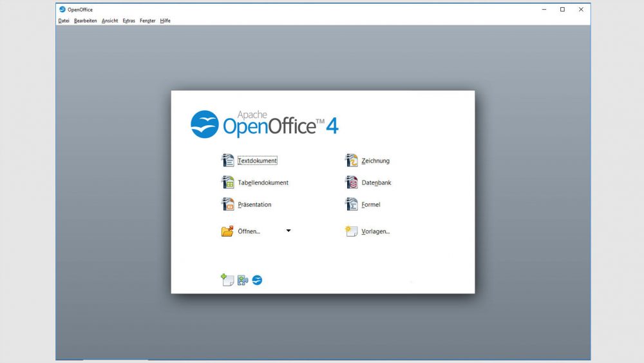Open the Hilfe menu

tap(166, 21)
